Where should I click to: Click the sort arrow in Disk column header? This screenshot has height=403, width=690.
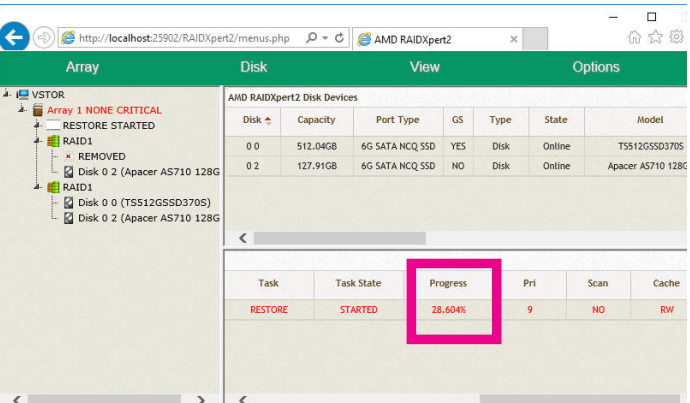click(267, 121)
